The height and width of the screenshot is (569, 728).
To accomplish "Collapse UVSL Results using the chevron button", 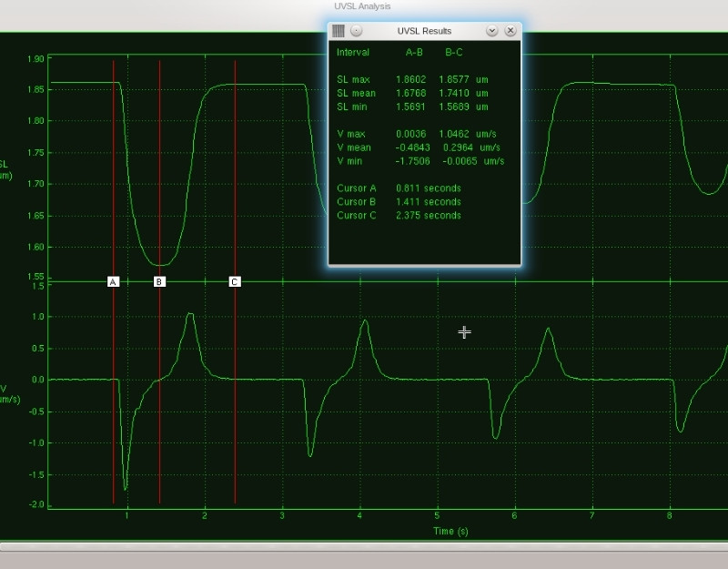I will pyautogui.click(x=491, y=31).
